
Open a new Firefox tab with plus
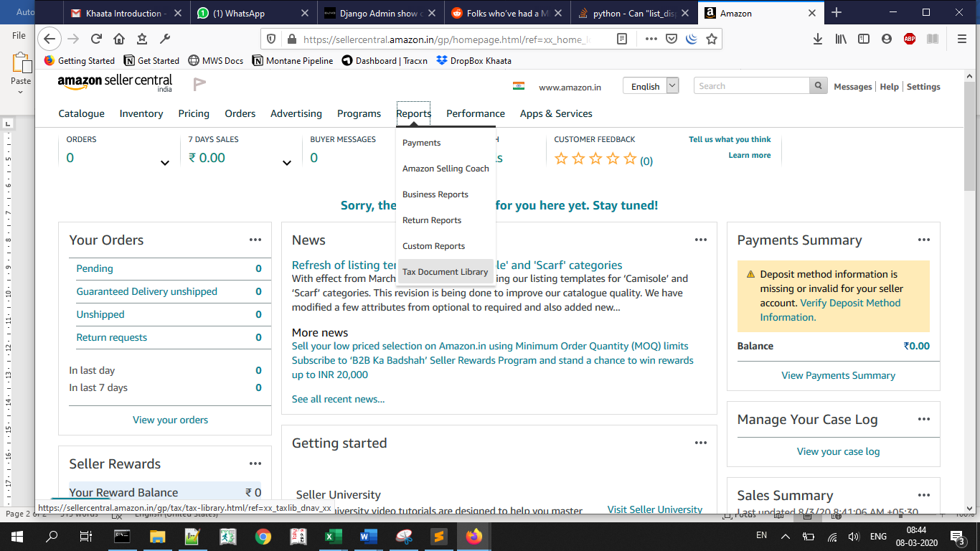click(x=837, y=12)
